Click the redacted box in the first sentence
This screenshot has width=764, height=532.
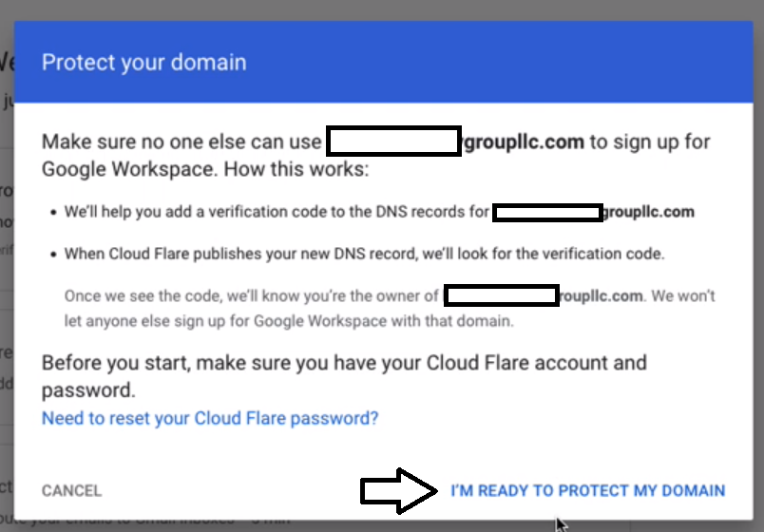coord(393,142)
